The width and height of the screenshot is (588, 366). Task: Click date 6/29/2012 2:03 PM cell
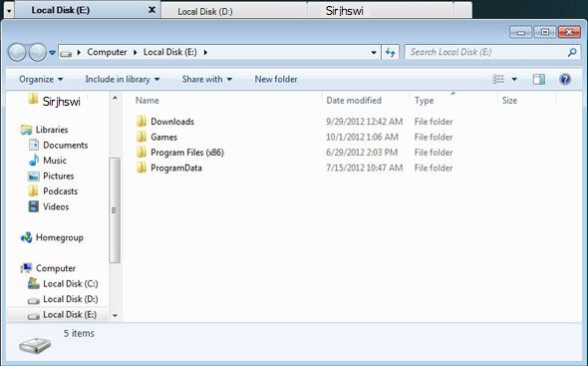tap(362, 152)
